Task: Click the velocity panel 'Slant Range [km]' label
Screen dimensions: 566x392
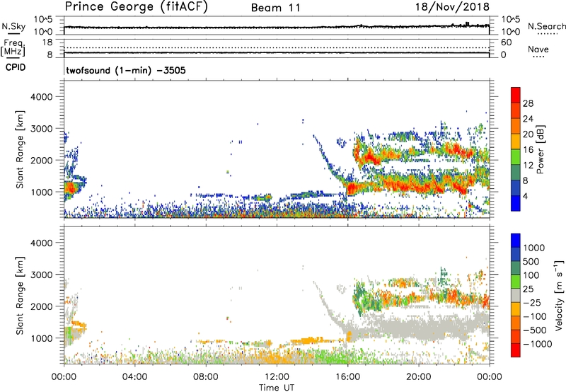Action: click(x=20, y=296)
